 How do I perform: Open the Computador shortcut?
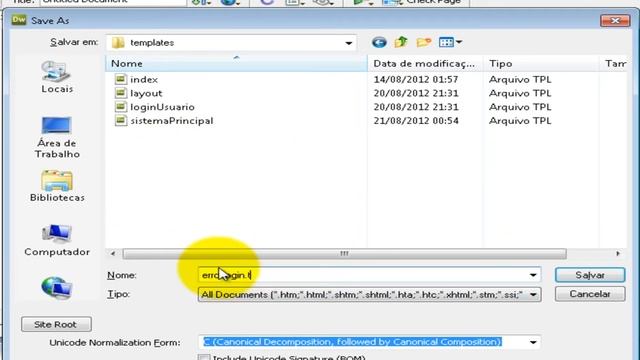coord(57,240)
